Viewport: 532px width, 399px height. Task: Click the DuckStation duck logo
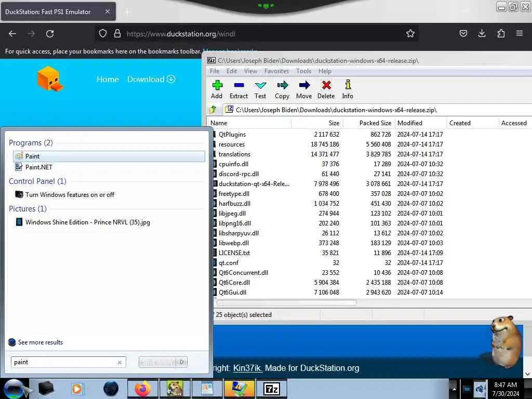click(49, 79)
